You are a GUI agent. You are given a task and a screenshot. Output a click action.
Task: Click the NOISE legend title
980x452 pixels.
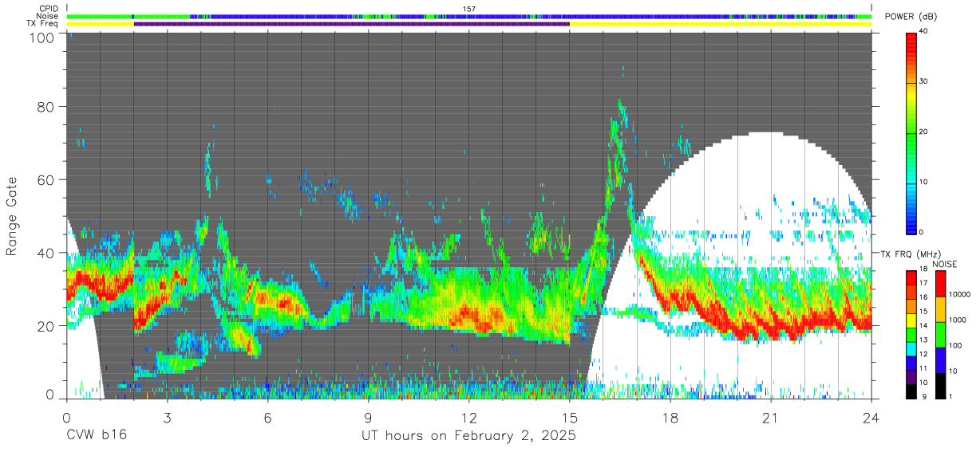[943, 264]
